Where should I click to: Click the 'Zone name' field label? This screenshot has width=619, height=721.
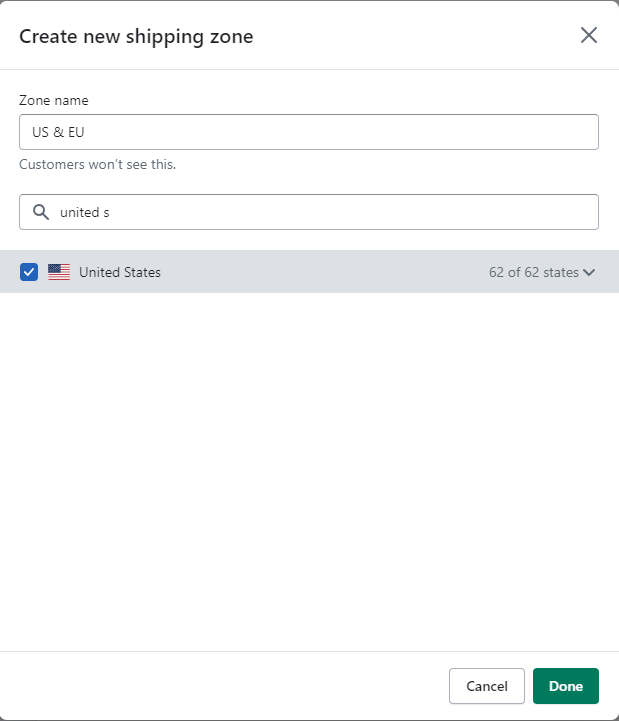point(53,100)
